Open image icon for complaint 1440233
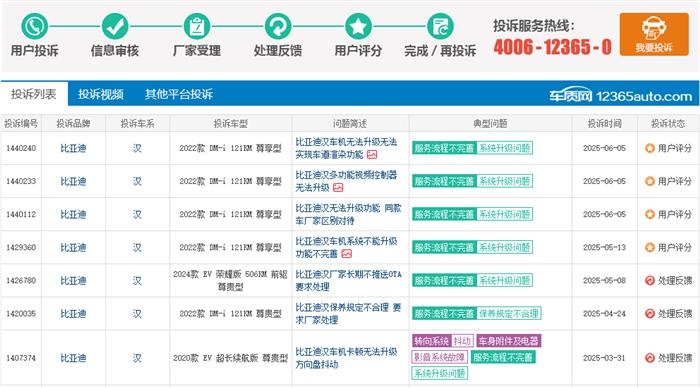The image size is (700, 388). 338,188
